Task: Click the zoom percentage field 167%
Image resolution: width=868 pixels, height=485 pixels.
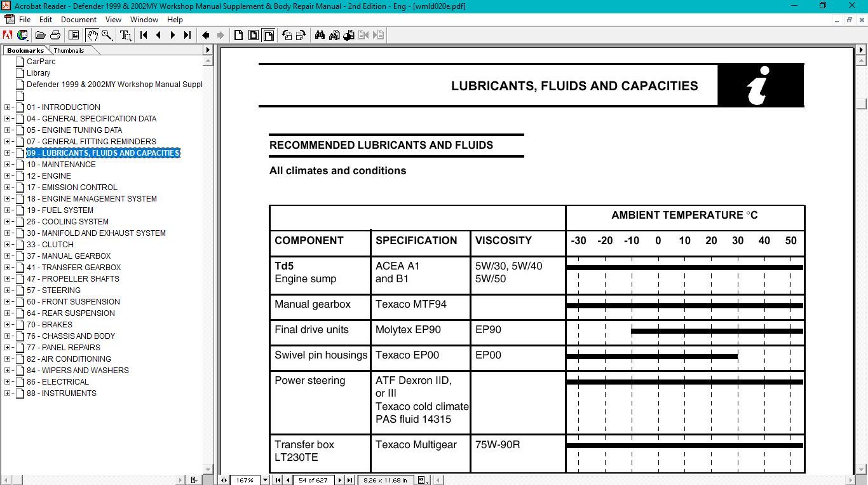Action: (245, 480)
